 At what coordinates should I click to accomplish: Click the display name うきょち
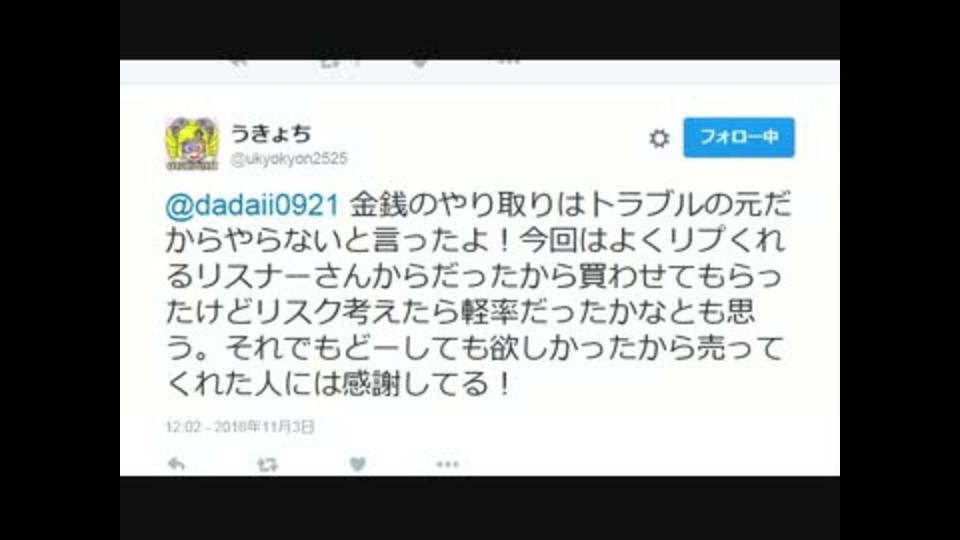(271, 133)
